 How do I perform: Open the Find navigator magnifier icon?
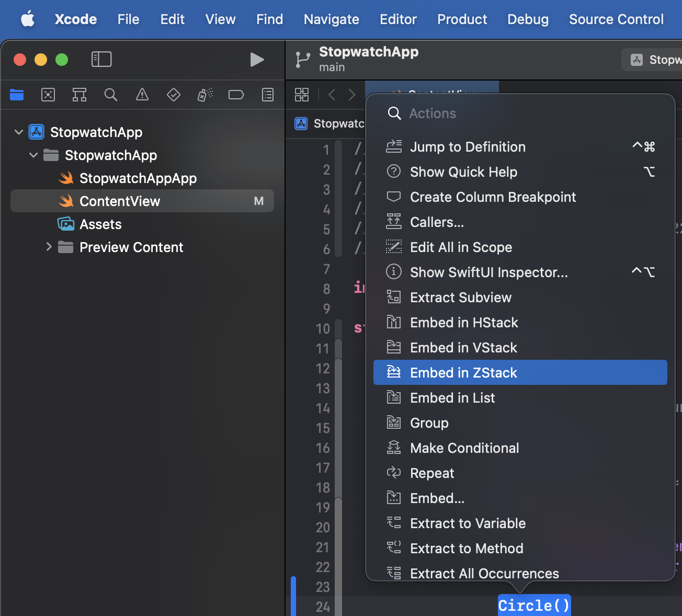pos(111,95)
